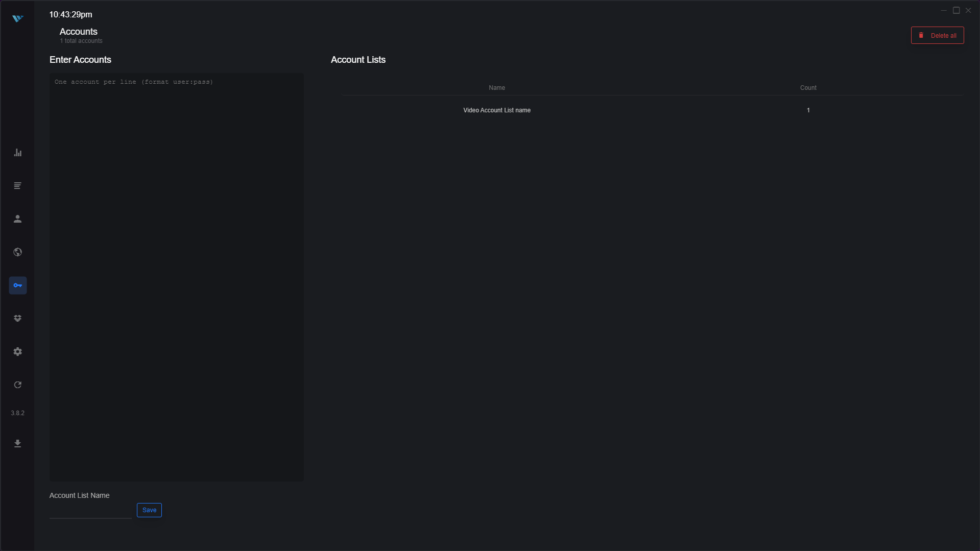Open the globe proxies page

18,252
